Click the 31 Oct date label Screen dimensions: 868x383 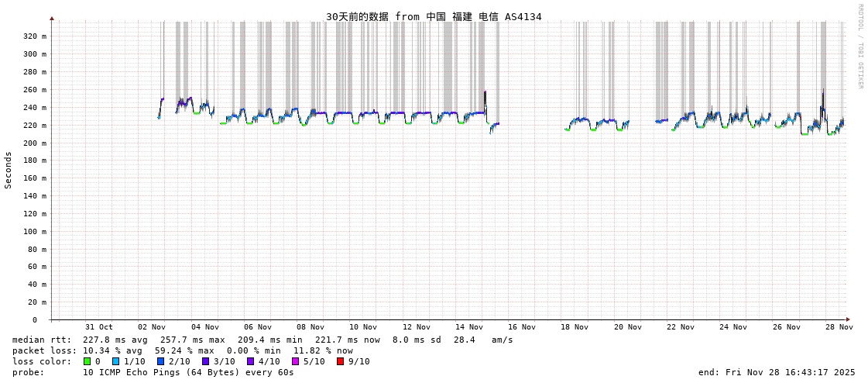tap(98, 327)
